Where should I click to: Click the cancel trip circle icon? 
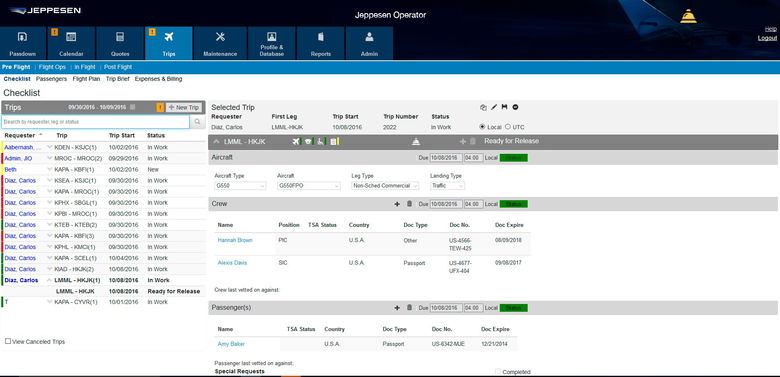pyautogui.click(x=515, y=107)
